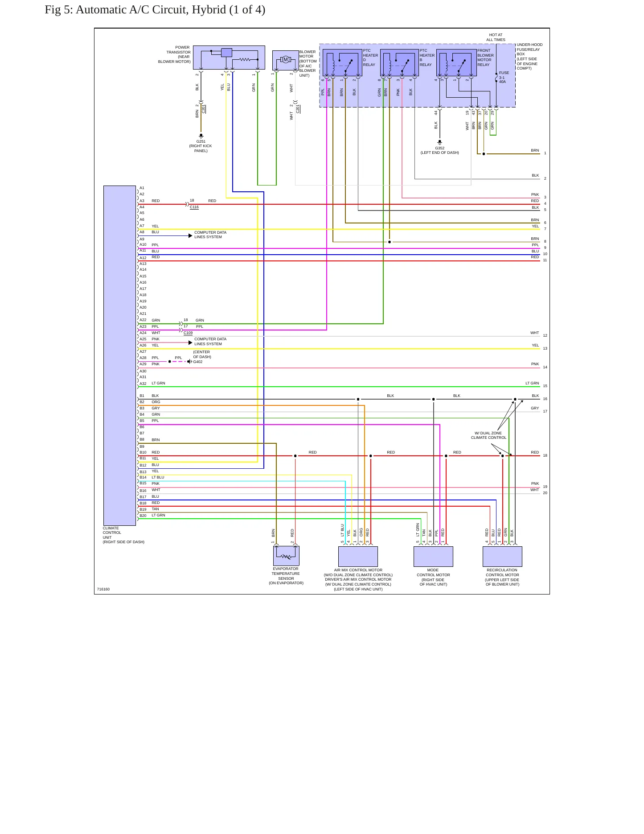Click the G251 ground symbol
This screenshot has width=644, height=834.
tap(201, 135)
